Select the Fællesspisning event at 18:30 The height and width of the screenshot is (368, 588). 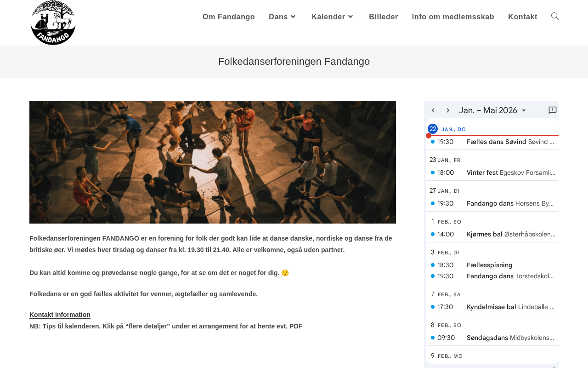coord(489,265)
